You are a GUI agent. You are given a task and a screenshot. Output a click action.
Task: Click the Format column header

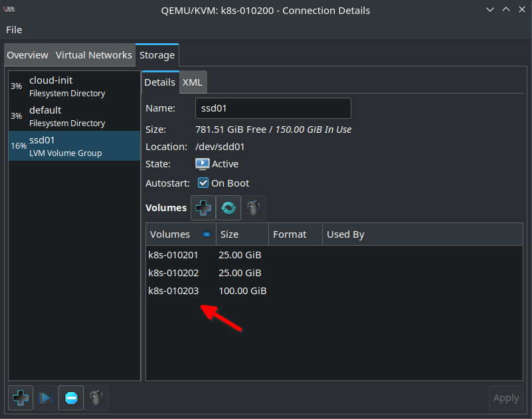coord(295,234)
